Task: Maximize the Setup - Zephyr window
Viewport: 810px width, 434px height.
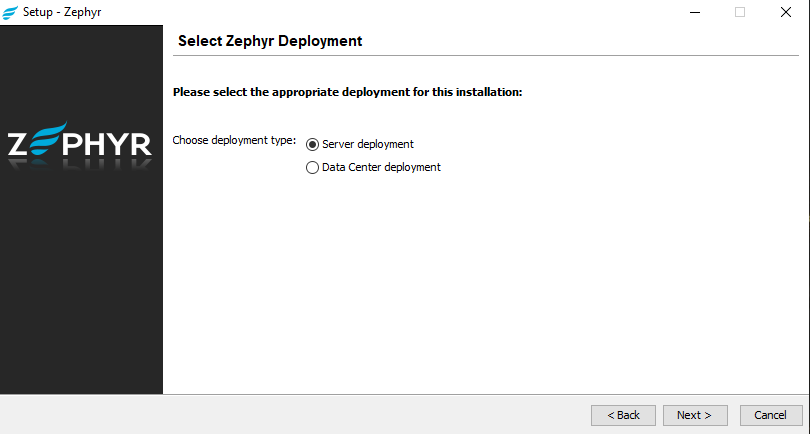Action: 740,13
